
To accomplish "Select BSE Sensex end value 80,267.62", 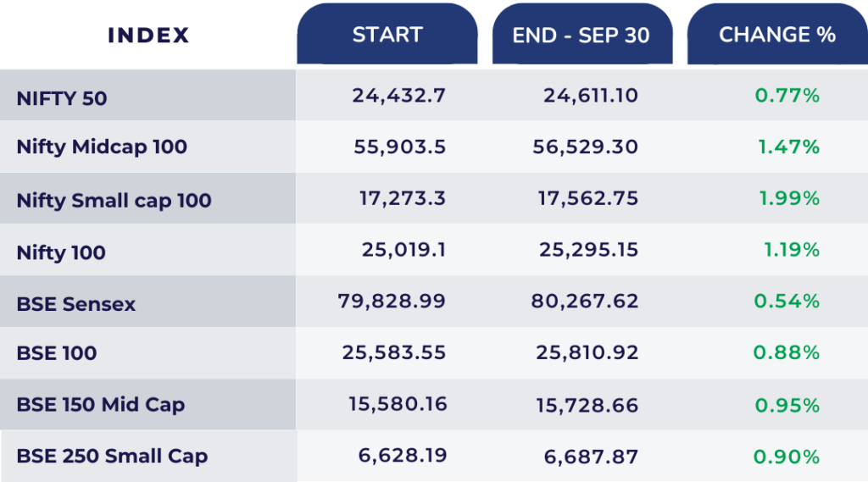I will tap(584, 301).
